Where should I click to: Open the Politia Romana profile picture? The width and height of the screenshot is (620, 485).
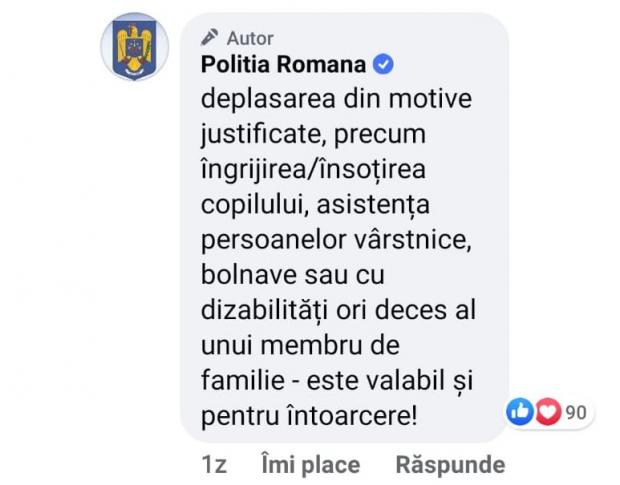(134, 47)
